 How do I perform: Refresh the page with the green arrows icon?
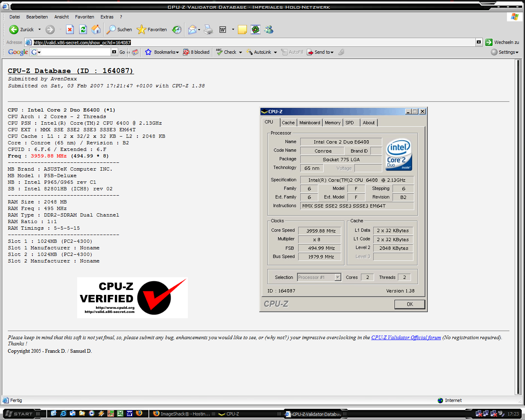[83, 30]
